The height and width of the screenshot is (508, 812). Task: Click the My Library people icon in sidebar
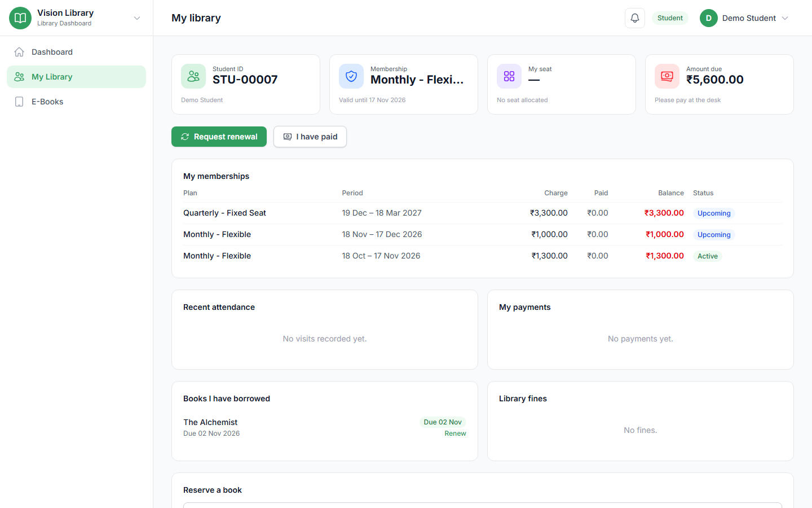click(19, 77)
